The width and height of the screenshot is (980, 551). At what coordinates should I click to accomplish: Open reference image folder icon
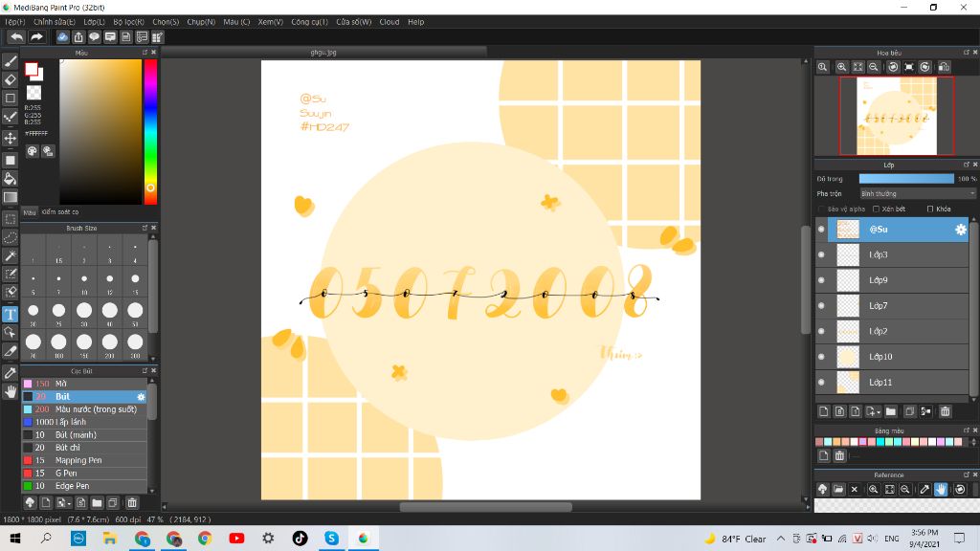[838, 489]
